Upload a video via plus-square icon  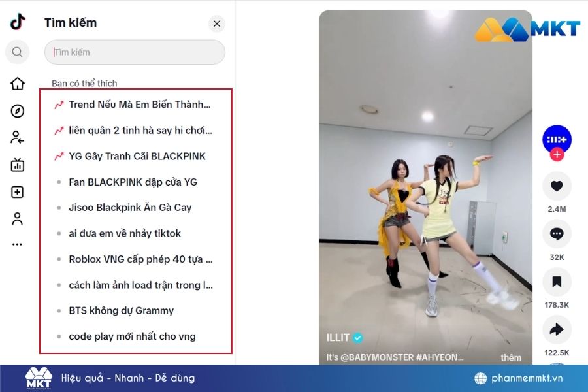pyautogui.click(x=17, y=192)
